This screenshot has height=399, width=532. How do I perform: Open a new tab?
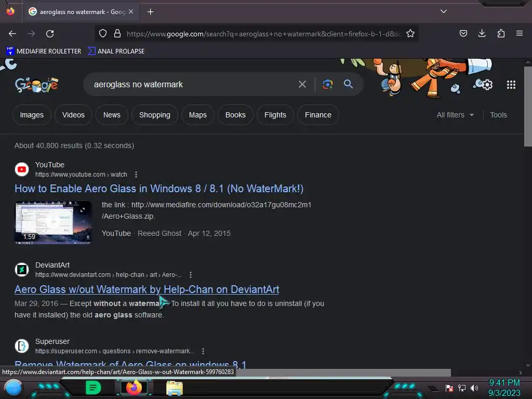150,12
